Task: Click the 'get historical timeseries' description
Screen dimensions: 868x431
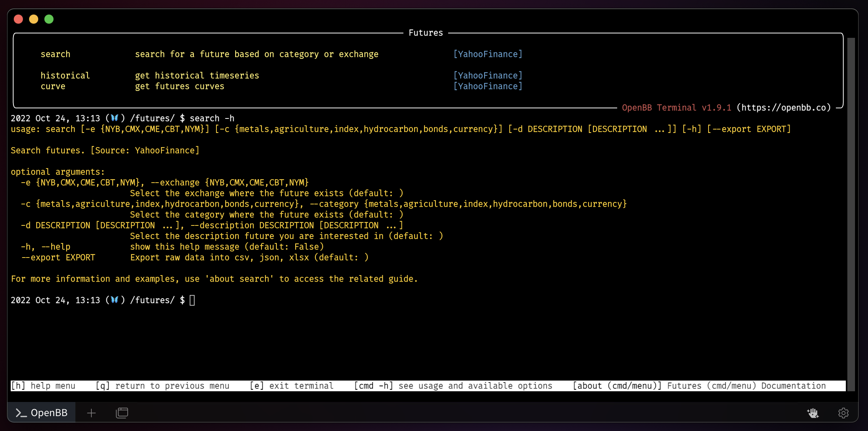Action: click(x=197, y=76)
